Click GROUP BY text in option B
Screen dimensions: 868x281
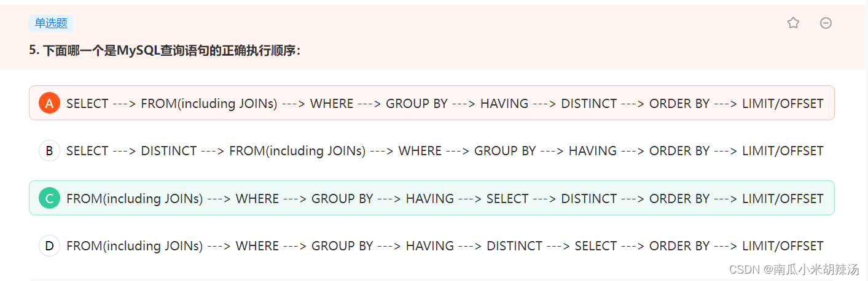(505, 151)
